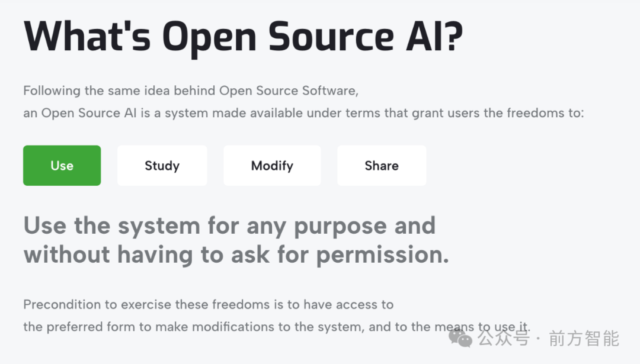Click the line "without having to ask for permission."

[x=236, y=255]
